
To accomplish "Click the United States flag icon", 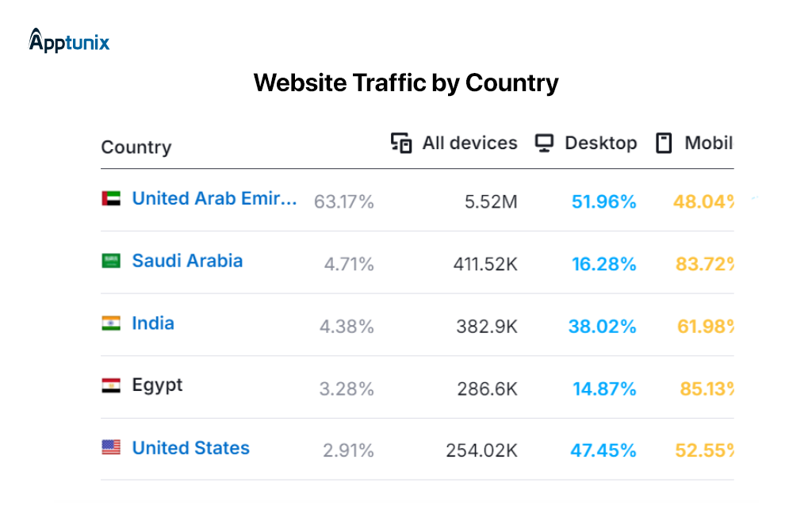I will click(x=111, y=448).
